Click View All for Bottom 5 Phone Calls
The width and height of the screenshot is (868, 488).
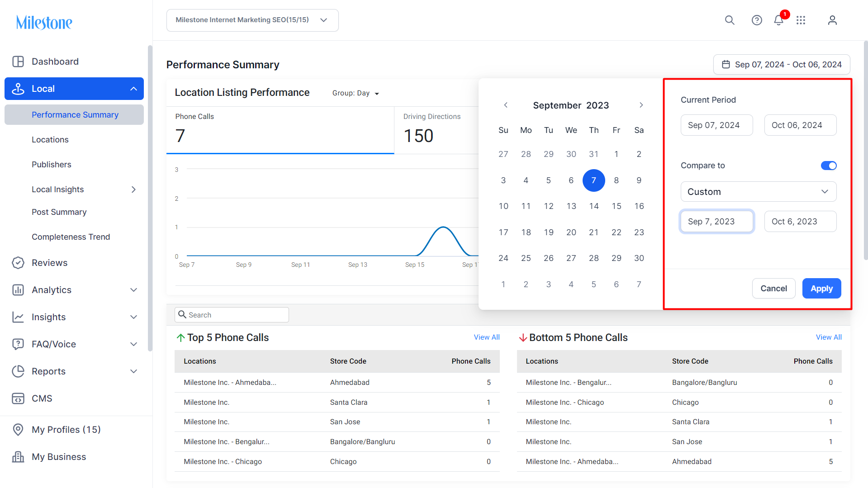(x=829, y=337)
